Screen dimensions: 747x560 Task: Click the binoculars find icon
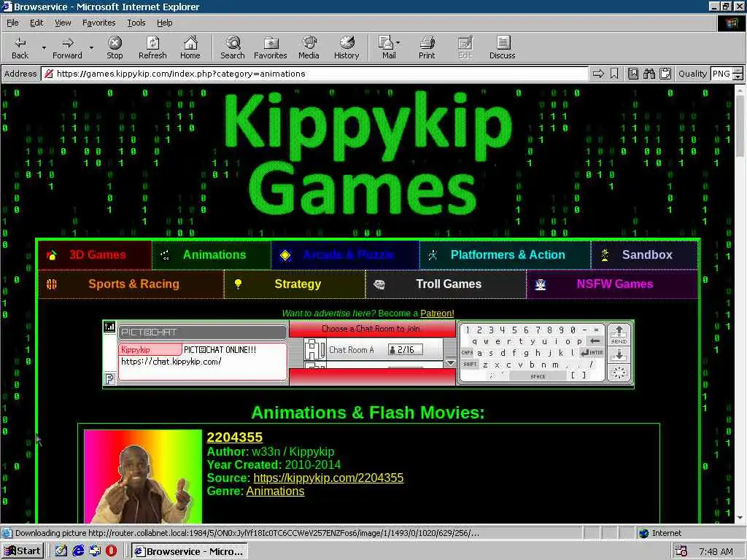(649, 74)
